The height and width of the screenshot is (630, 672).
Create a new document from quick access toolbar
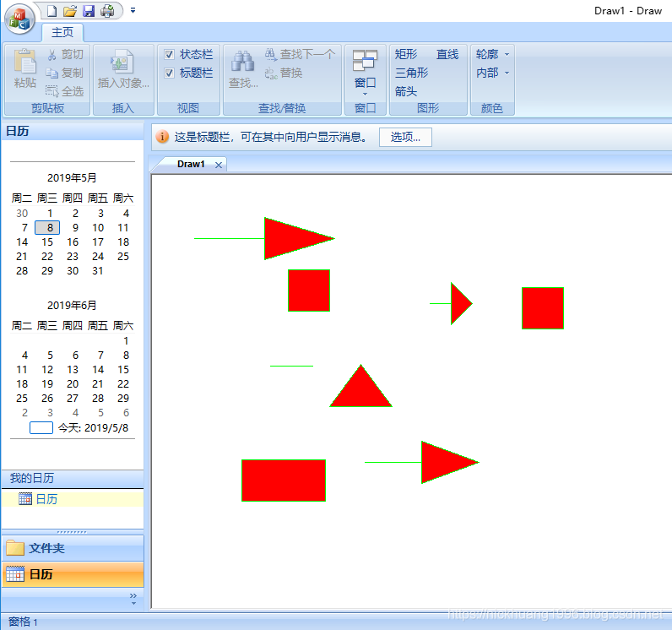pos(51,11)
